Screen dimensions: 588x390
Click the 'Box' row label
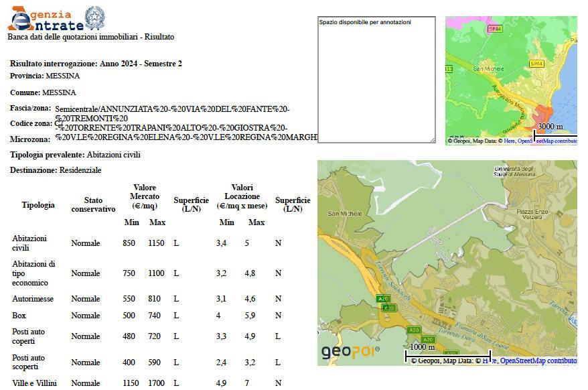click(x=19, y=316)
